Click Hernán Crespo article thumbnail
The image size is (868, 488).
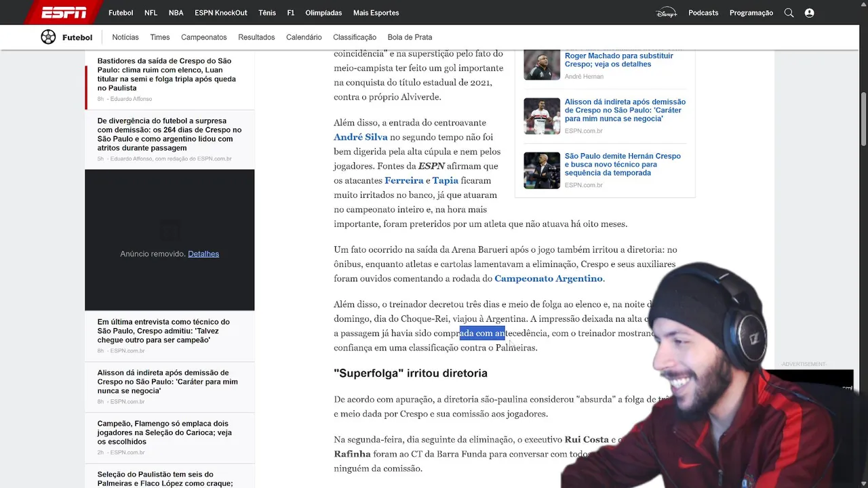(x=542, y=170)
